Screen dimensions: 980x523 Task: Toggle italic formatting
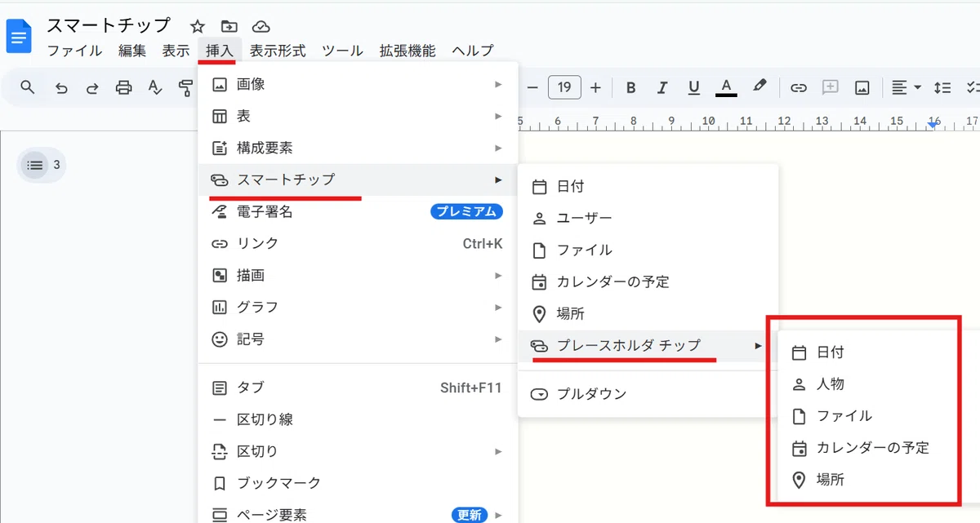[x=662, y=87]
